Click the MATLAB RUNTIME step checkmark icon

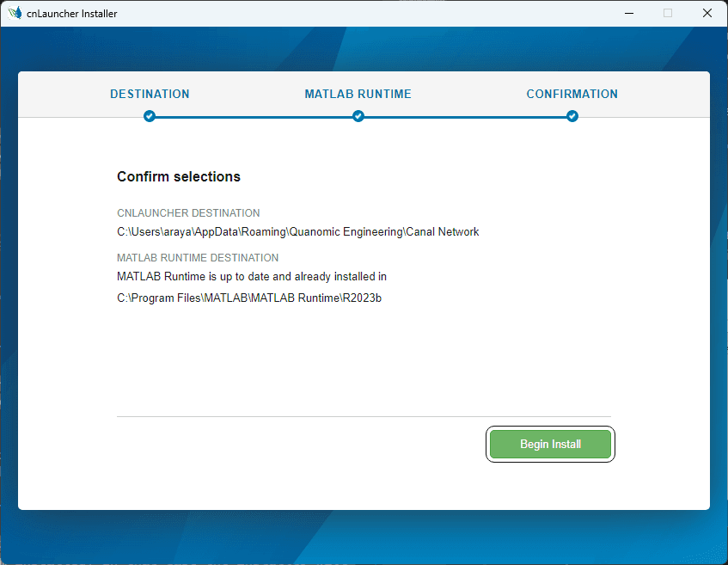[358, 115]
